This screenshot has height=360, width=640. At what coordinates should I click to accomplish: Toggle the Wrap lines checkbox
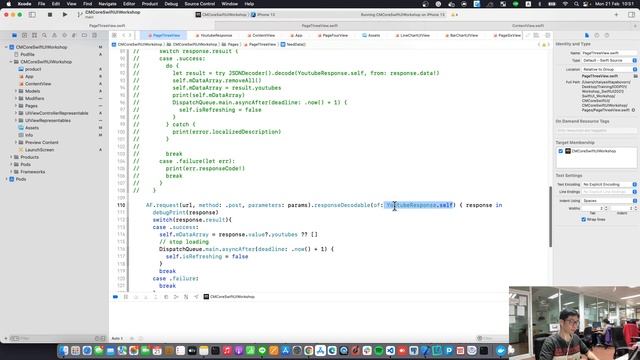(x=583, y=220)
